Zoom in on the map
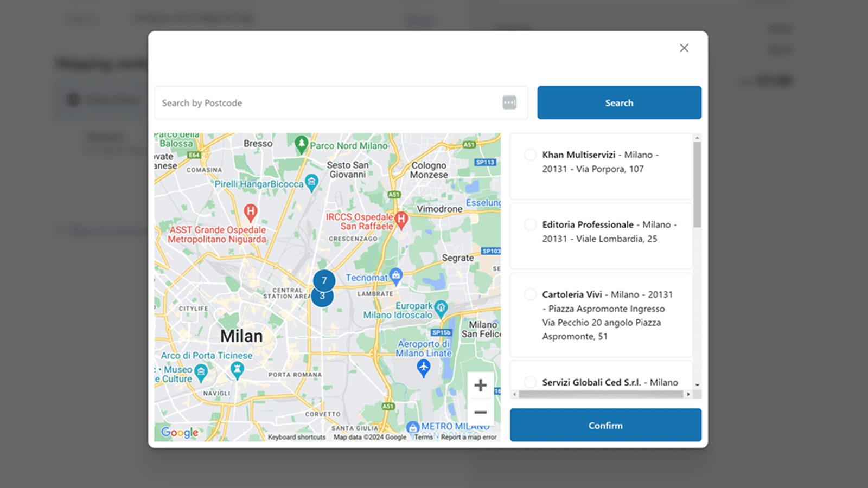 point(480,386)
